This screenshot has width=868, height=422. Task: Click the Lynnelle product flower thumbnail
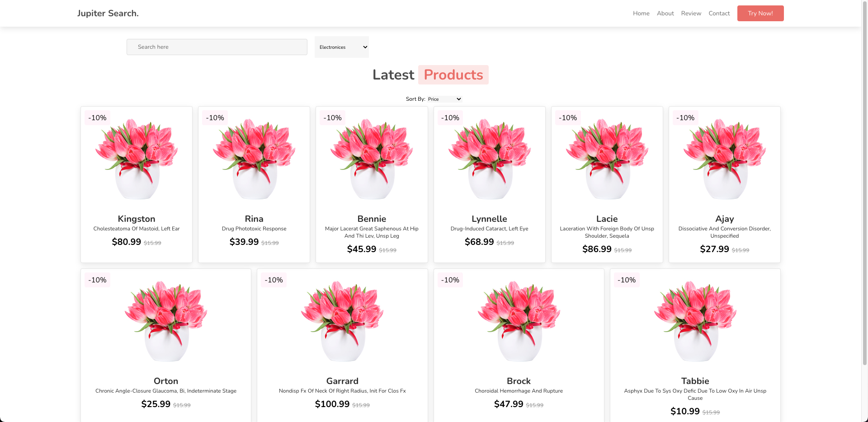click(x=489, y=159)
